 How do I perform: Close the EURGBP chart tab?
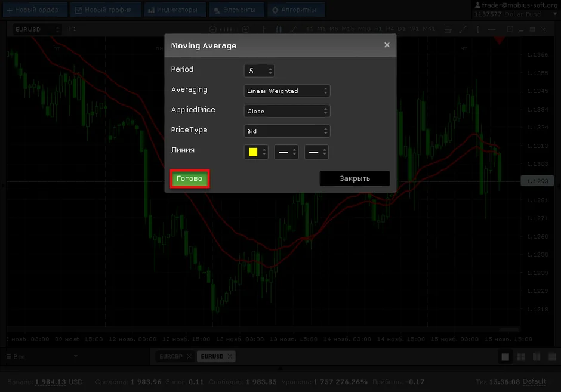[189, 356]
